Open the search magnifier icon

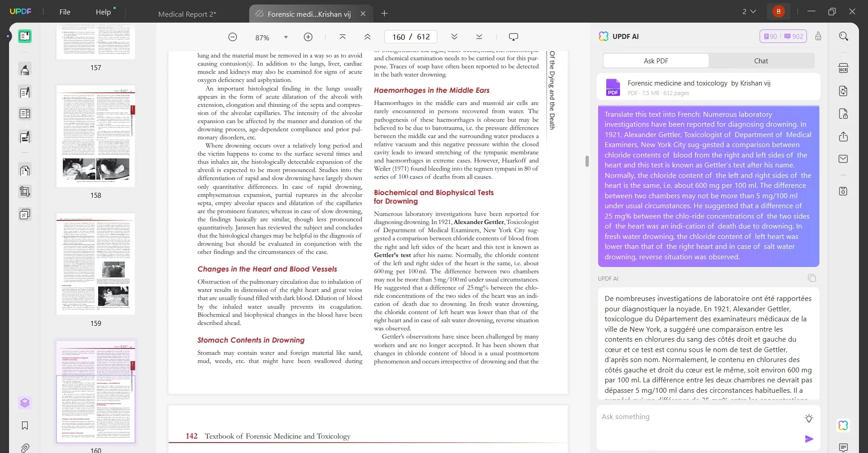pos(844,36)
